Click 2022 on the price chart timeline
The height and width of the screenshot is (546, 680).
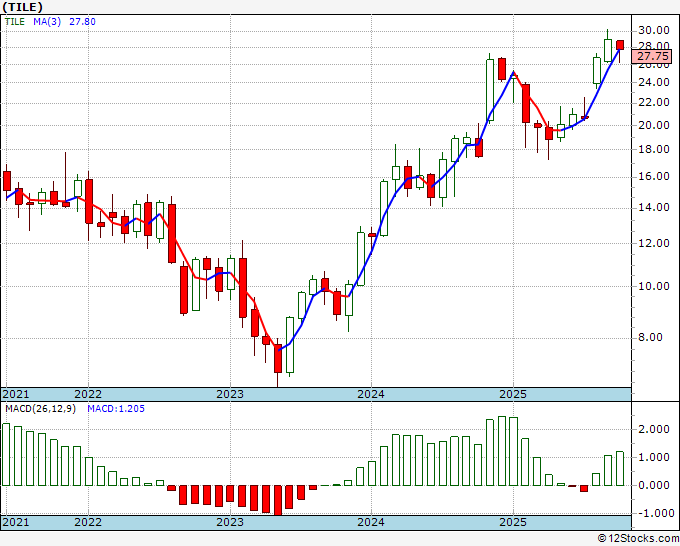(x=88, y=394)
